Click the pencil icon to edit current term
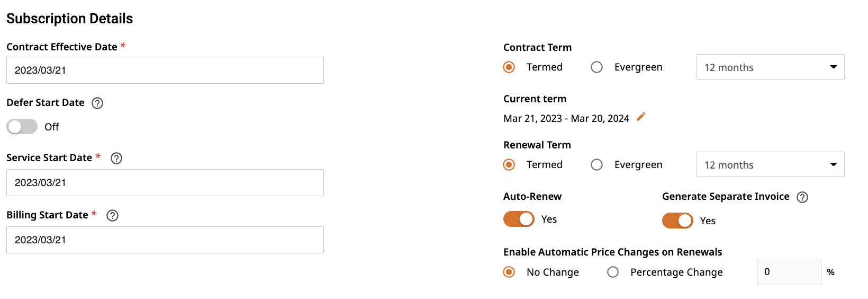Viewport: 868px width, 299px height. tap(641, 117)
